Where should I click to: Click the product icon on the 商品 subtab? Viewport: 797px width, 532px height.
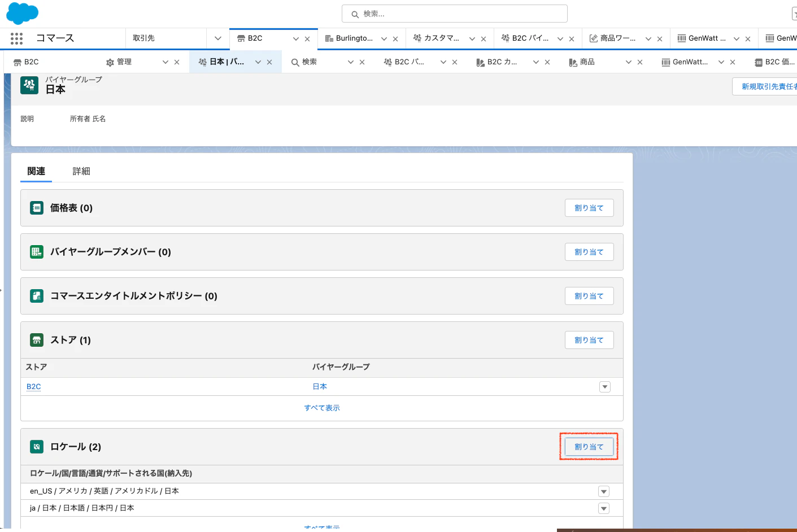[573, 62]
